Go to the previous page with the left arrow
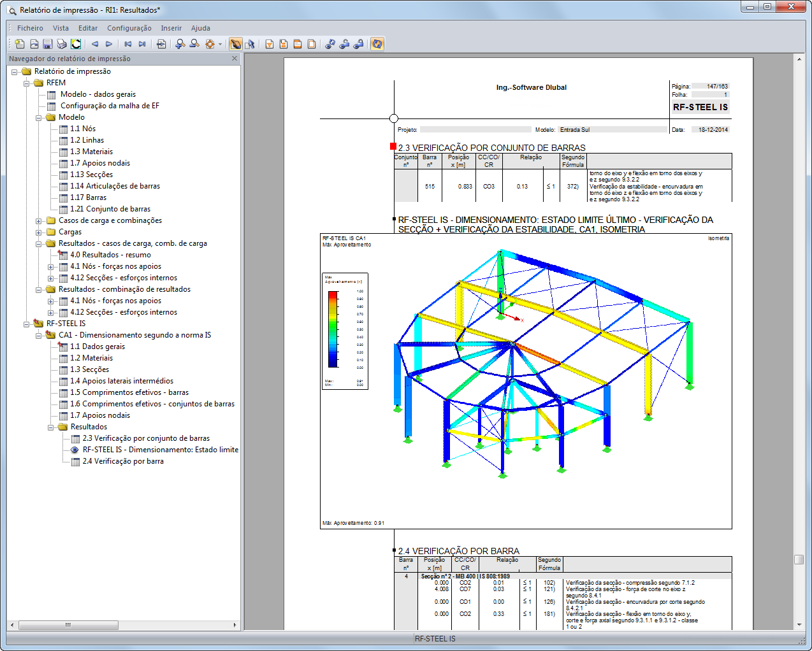Viewport: 812px width, 651px height. point(95,44)
